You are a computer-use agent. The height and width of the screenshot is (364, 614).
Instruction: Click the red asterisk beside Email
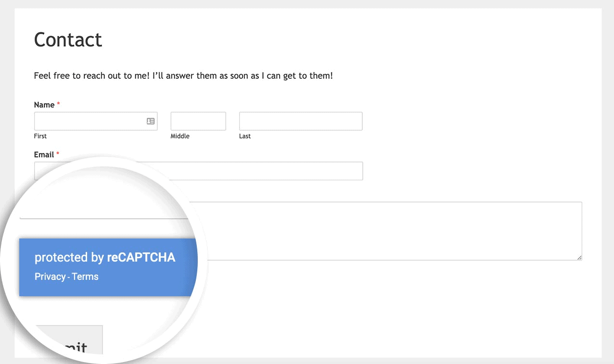(x=58, y=154)
